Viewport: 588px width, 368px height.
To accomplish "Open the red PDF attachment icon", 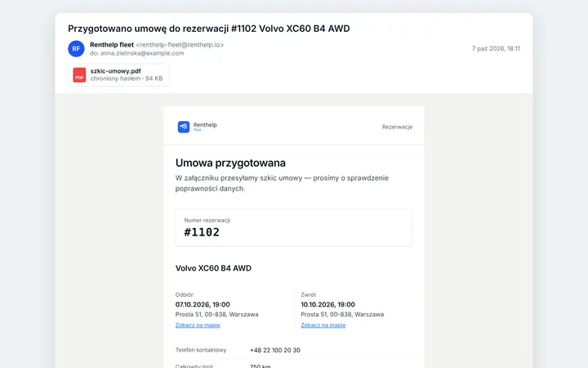I will click(79, 74).
